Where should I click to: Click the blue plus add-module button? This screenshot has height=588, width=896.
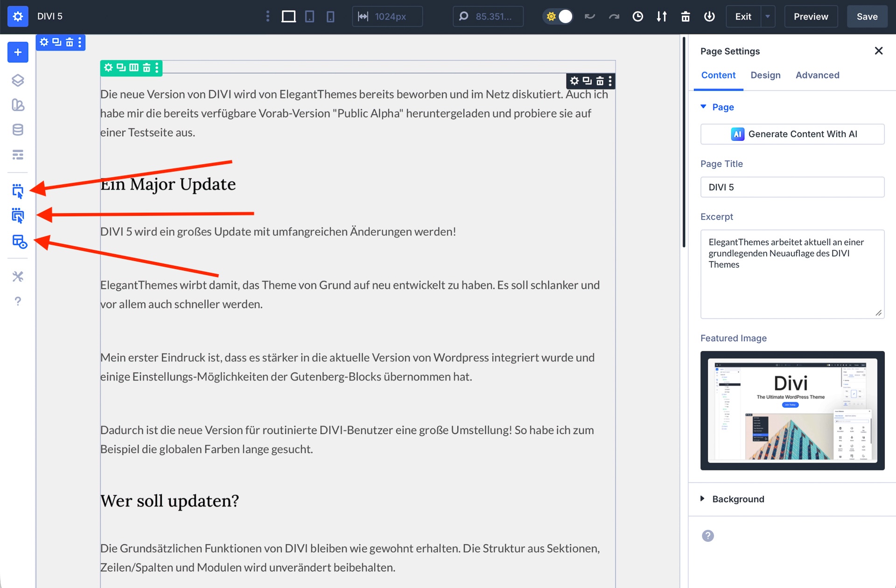coord(18,52)
